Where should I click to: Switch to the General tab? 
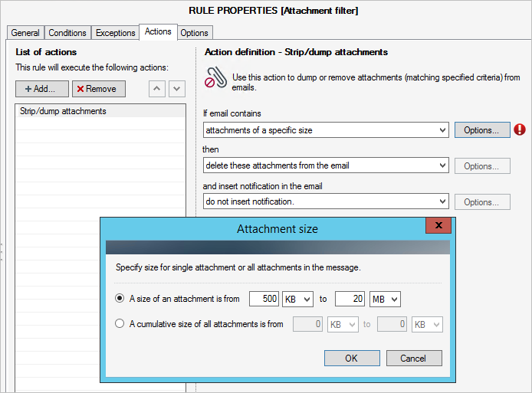pyautogui.click(x=25, y=33)
